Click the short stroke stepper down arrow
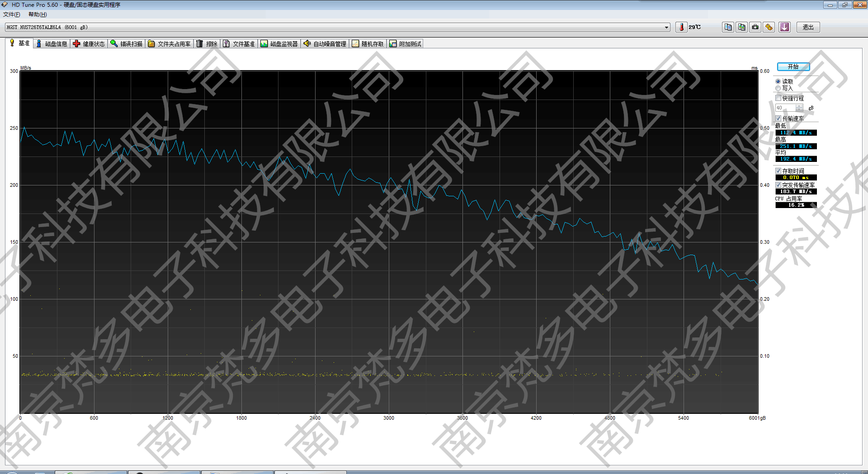Screen dimensions: 868x474 tap(799, 109)
